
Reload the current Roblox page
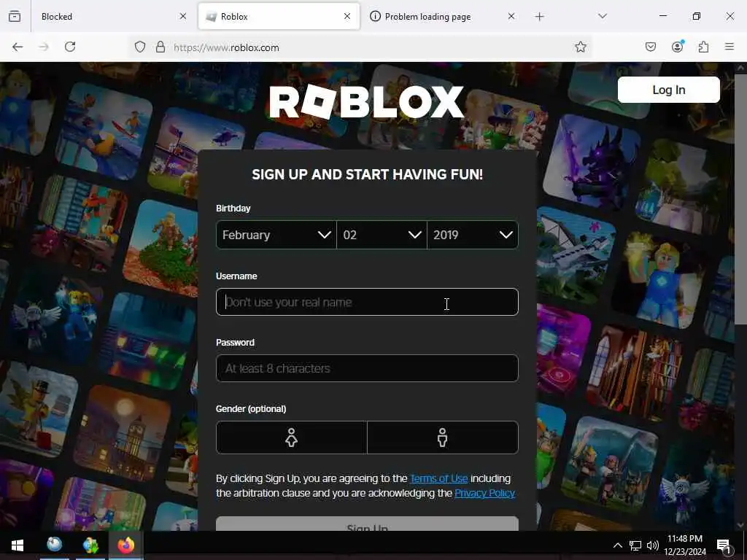click(70, 47)
